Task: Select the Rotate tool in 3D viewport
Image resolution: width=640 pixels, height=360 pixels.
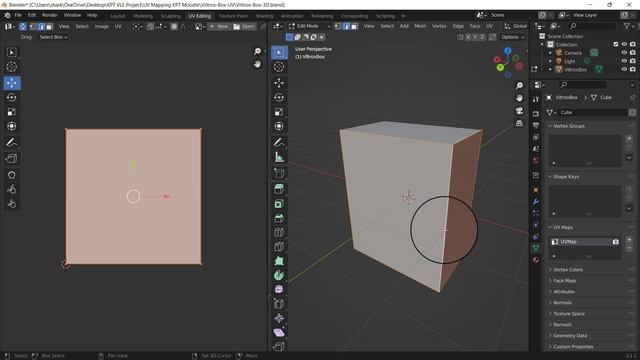Action: 279,98
